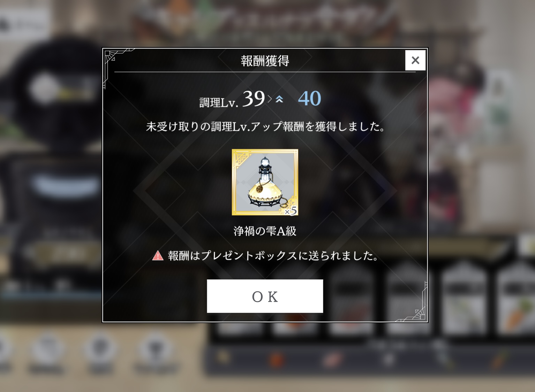Click the new blue level number 40
535x392 pixels.
(x=309, y=99)
